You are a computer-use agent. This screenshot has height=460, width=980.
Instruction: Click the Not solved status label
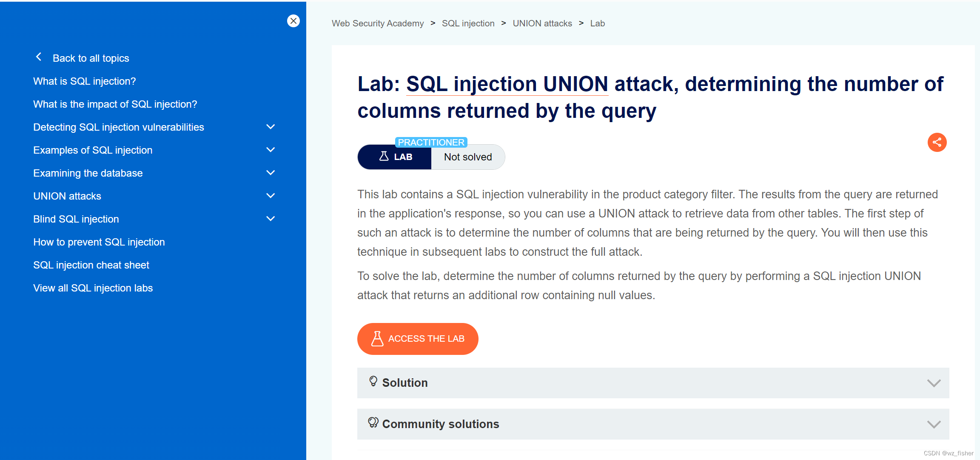click(468, 157)
